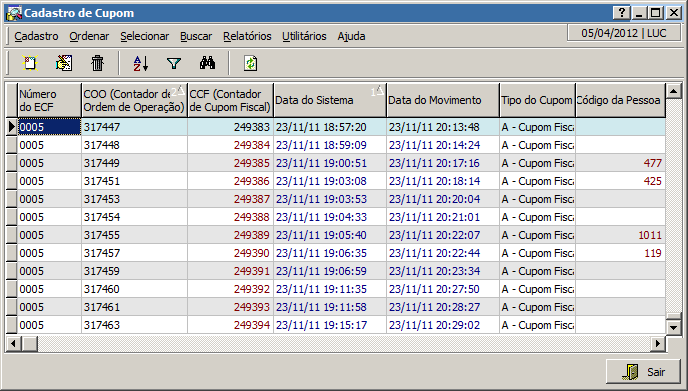The height and width of the screenshot is (391, 688).
Task: Sort by CCF column header
Action: (x=230, y=100)
